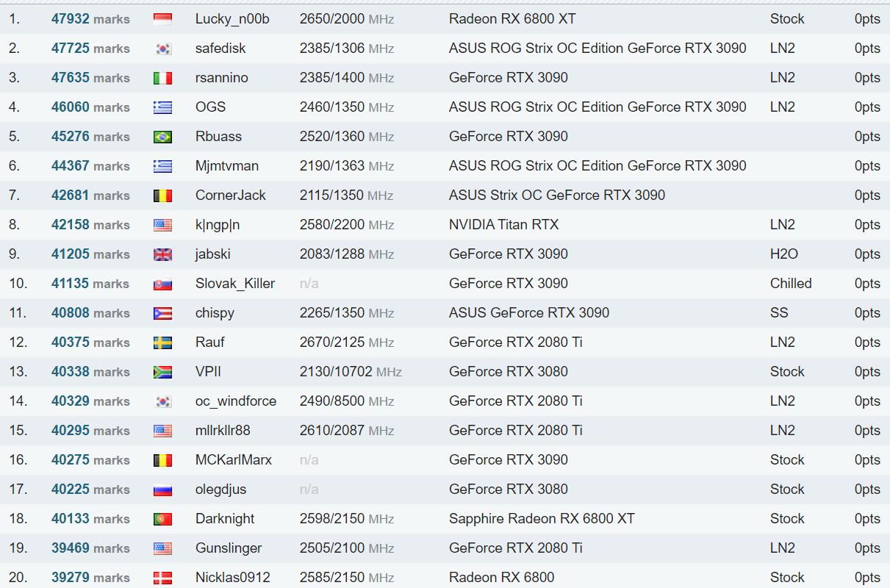
Task: Open the Gunslinger user profile
Action: click(x=229, y=548)
